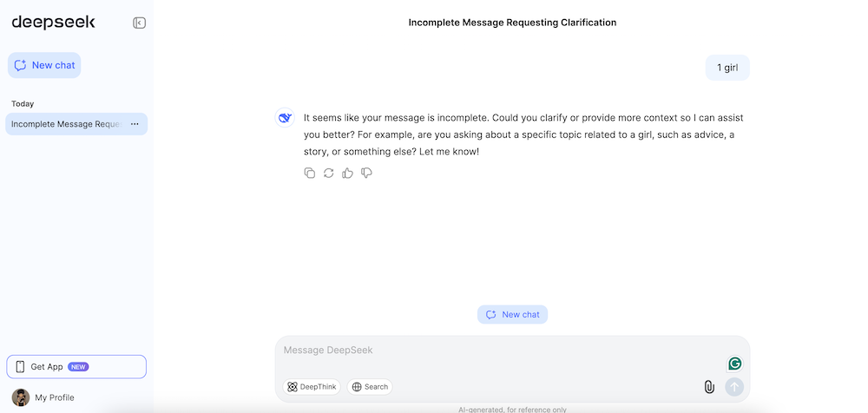Click the DeepSeek whale avatar icon
Screen dimensions: 868x413
(285, 118)
